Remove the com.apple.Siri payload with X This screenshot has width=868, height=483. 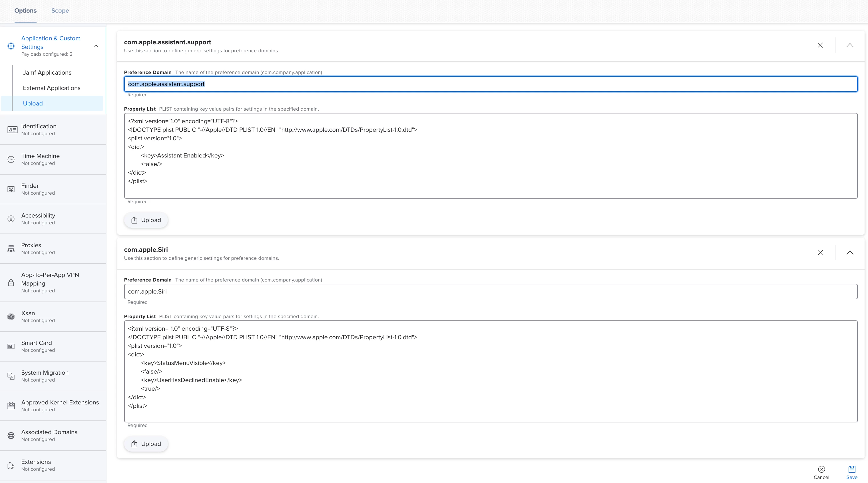click(820, 253)
